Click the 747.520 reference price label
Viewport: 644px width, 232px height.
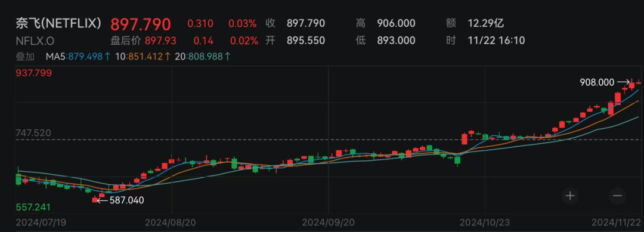(33, 133)
